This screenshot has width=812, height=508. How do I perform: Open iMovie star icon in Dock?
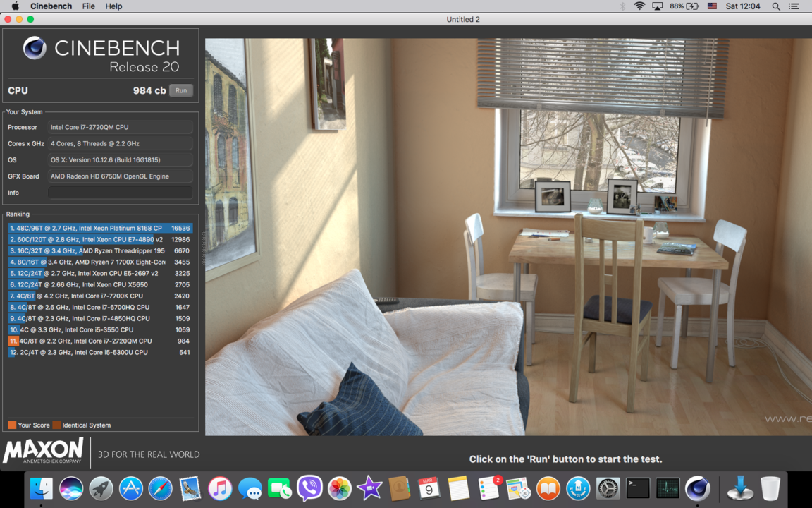[369, 488]
